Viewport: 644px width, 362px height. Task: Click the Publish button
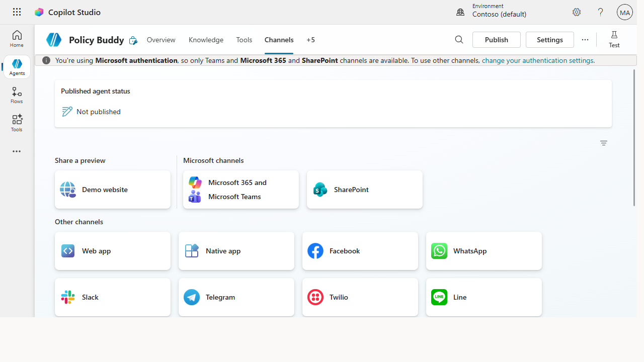point(497,40)
